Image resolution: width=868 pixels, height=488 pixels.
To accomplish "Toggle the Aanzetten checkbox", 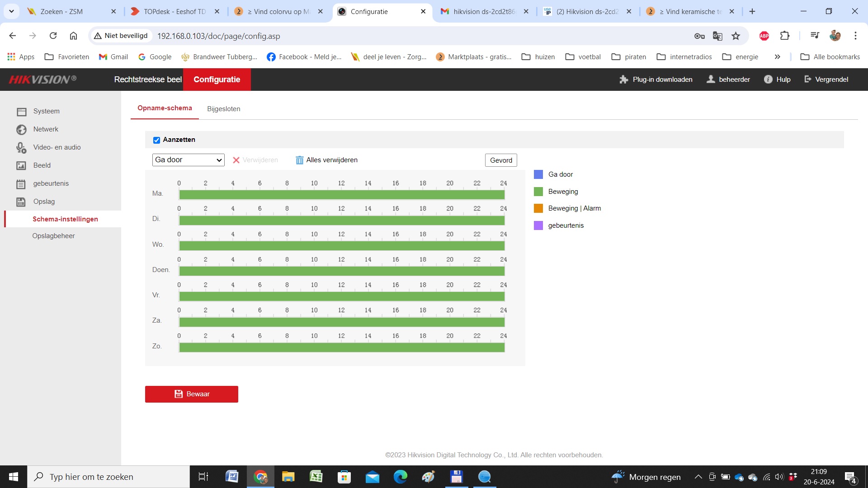I will [x=156, y=140].
